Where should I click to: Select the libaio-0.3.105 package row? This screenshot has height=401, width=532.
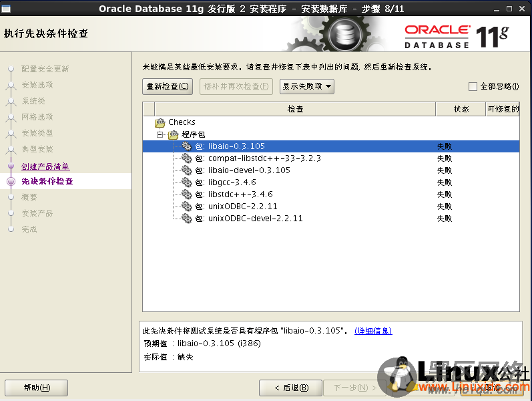[331, 146]
